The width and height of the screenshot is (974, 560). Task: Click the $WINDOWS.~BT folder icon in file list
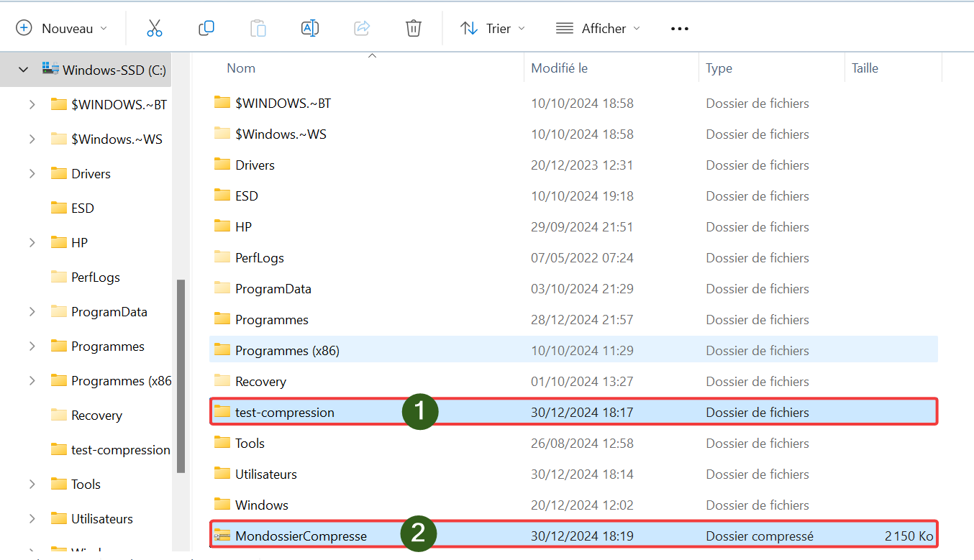pos(222,102)
